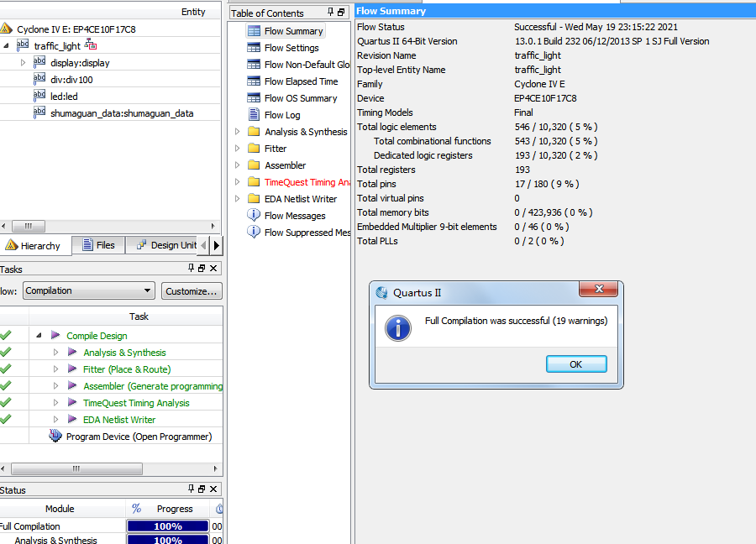Switch to the Design Units tab
Image resolution: width=756 pixels, height=544 pixels.
(x=162, y=245)
